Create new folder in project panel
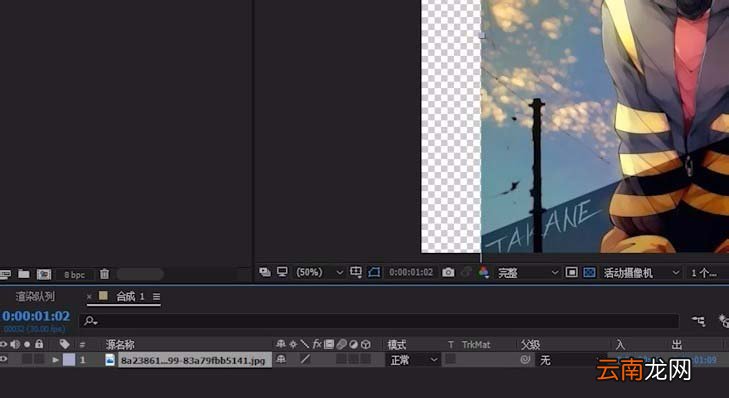The width and height of the screenshot is (729, 398). (x=24, y=274)
